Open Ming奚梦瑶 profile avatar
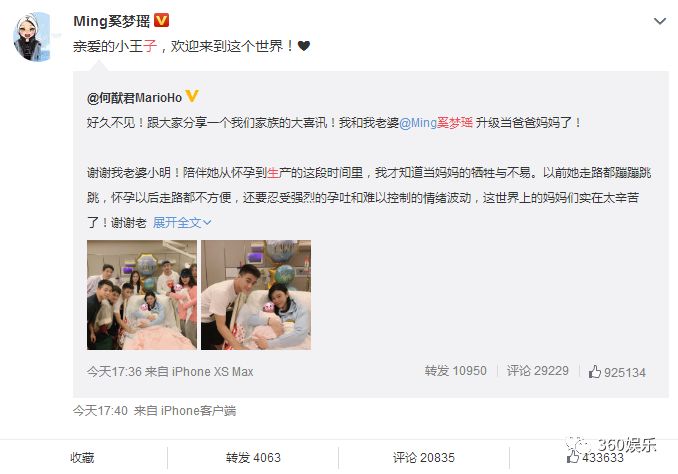The height and width of the screenshot is (474, 678). tap(34, 37)
